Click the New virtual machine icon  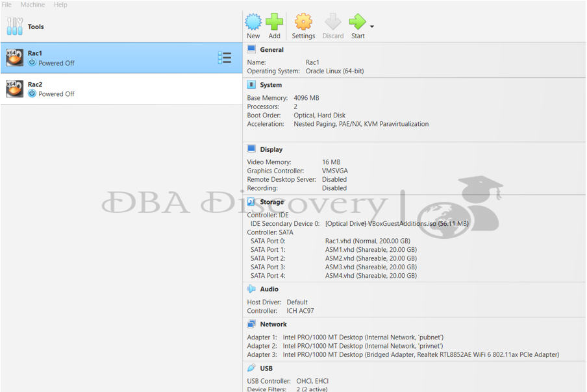coord(253,21)
